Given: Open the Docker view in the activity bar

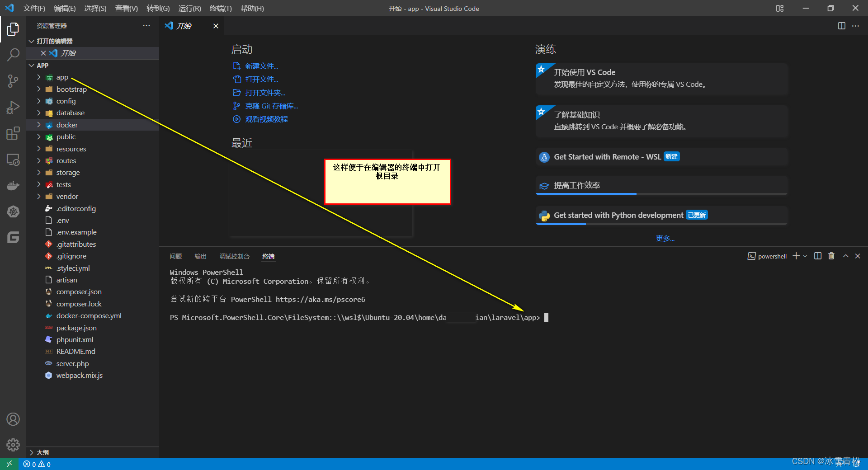Looking at the screenshot, I should click(13, 186).
